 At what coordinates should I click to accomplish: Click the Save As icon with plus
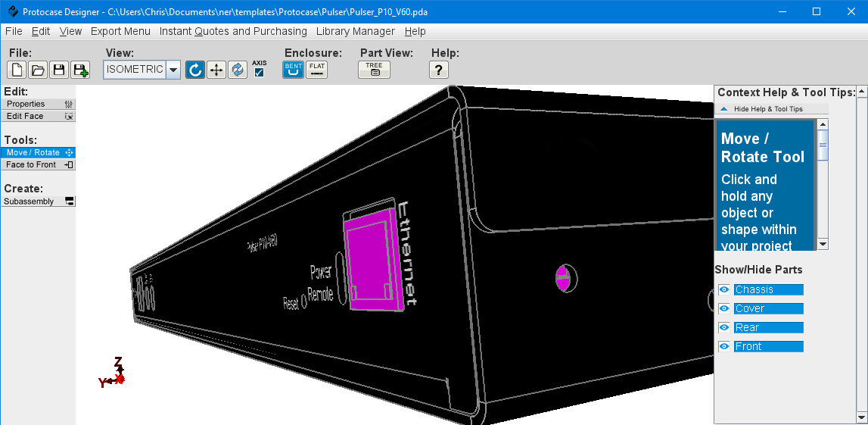coord(80,70)
